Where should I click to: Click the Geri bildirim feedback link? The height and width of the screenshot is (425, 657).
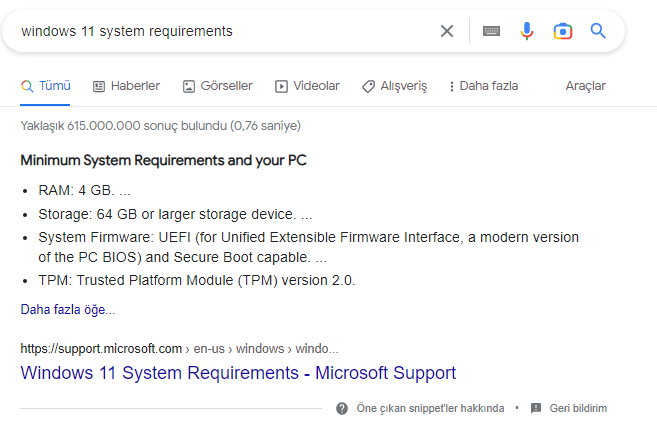tap(577, 408)
